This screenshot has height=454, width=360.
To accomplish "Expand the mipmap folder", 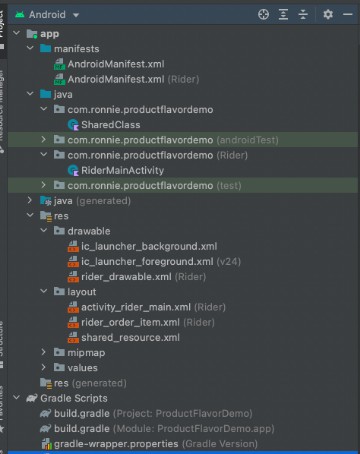I will pyautogui.click(x=44, y=352).
